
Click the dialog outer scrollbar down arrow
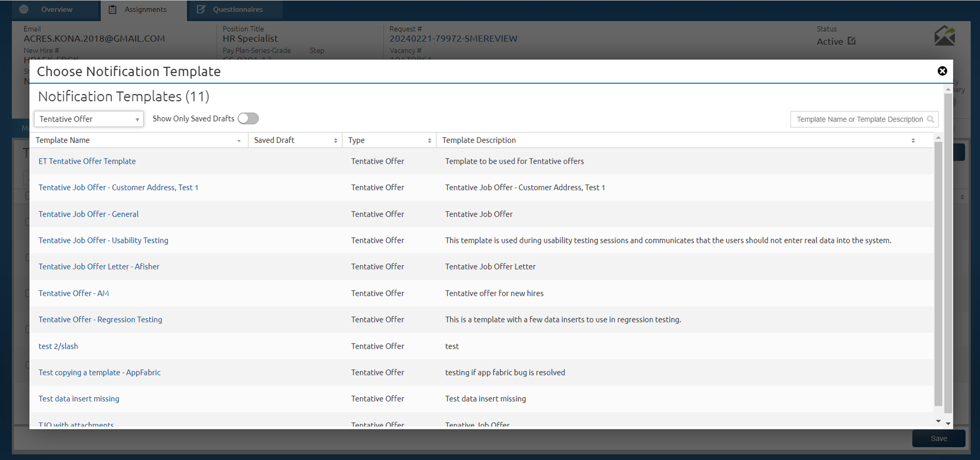click(x=948, y=424)
